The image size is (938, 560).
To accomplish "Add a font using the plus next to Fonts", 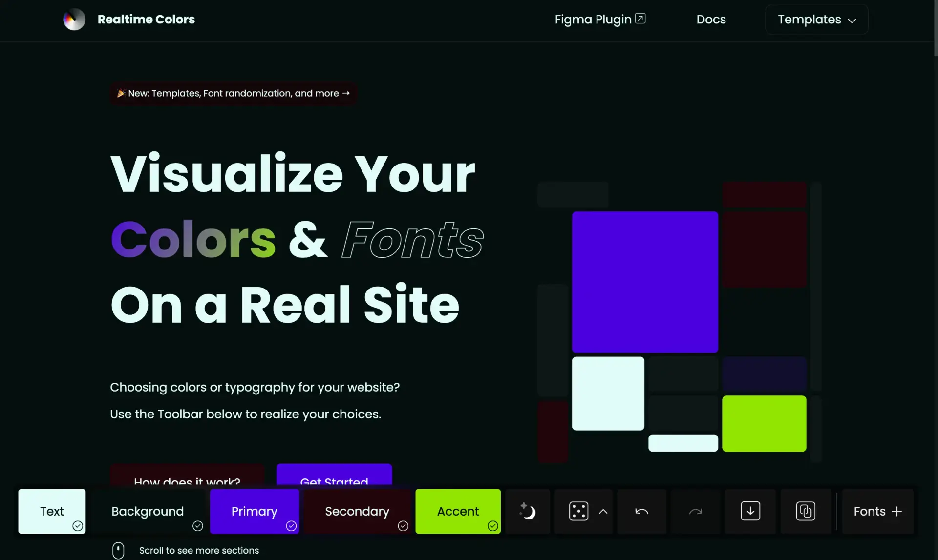I will tap(897, 511).
